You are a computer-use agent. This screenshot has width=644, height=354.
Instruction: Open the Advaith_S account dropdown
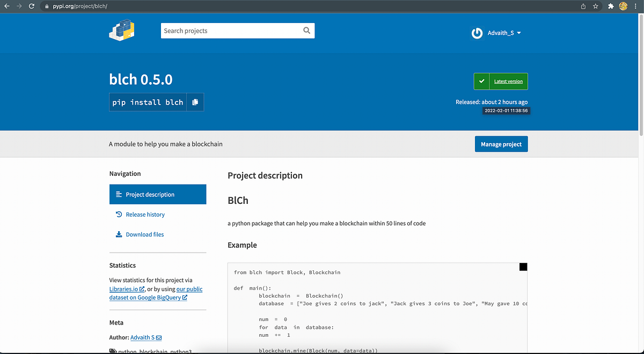(502, 33)
